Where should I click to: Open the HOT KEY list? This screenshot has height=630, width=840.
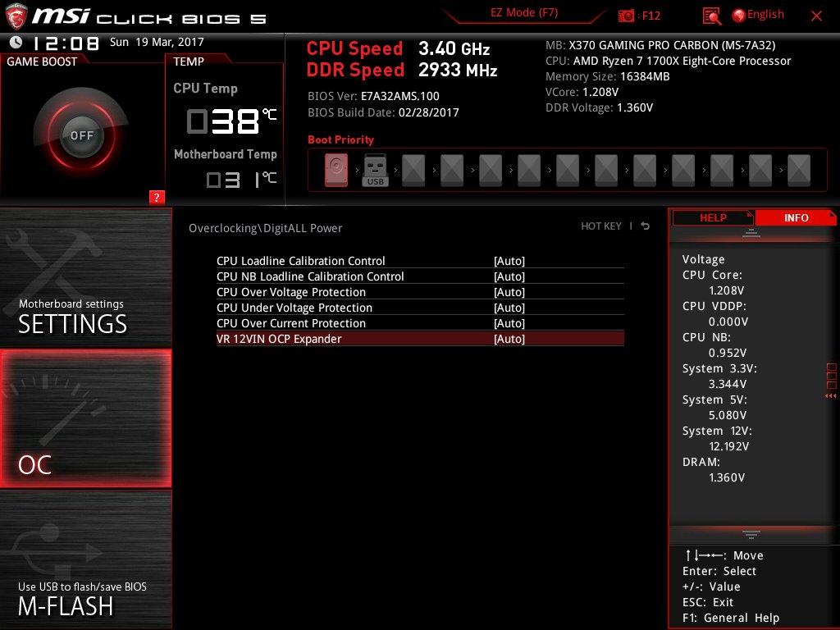pyautogui.click(x=601, y=226)
